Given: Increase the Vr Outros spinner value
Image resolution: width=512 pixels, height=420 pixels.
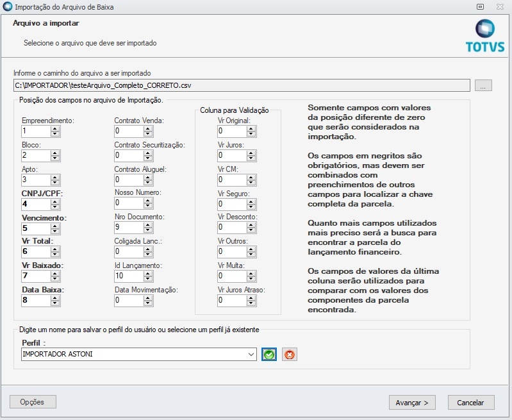Looking at the screenshot, I should coord(251,249).
